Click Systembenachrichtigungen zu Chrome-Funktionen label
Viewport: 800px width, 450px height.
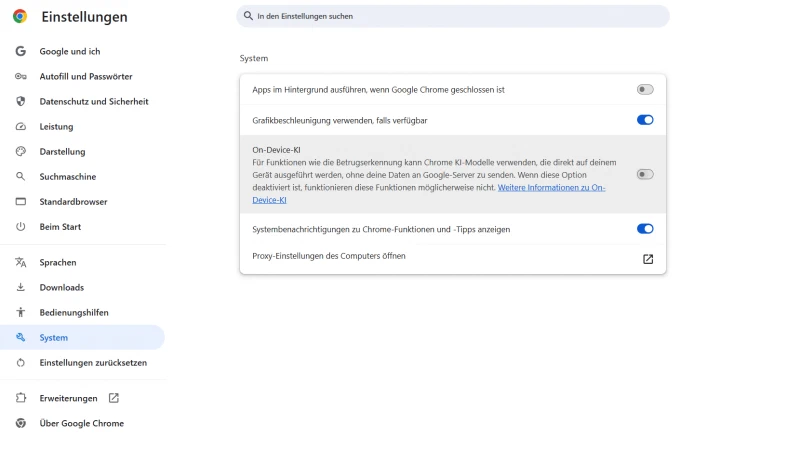[x=381, y=229]
